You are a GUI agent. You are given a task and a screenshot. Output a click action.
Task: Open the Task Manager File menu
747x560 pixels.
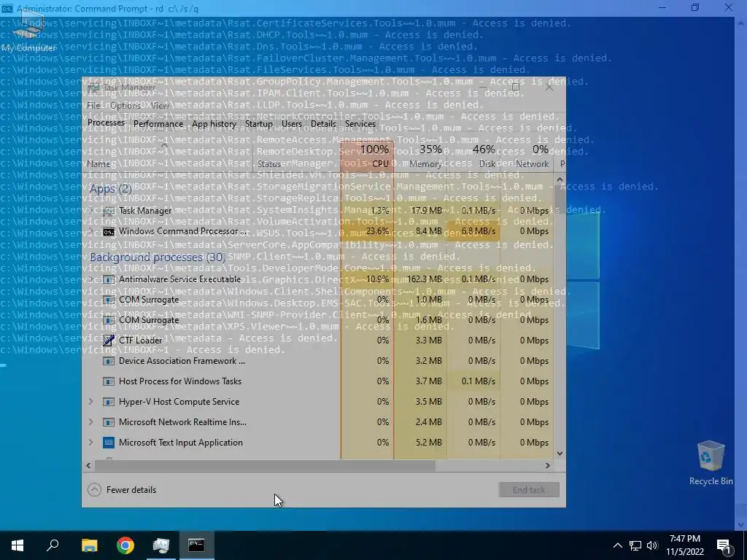(x=93, y=105)
